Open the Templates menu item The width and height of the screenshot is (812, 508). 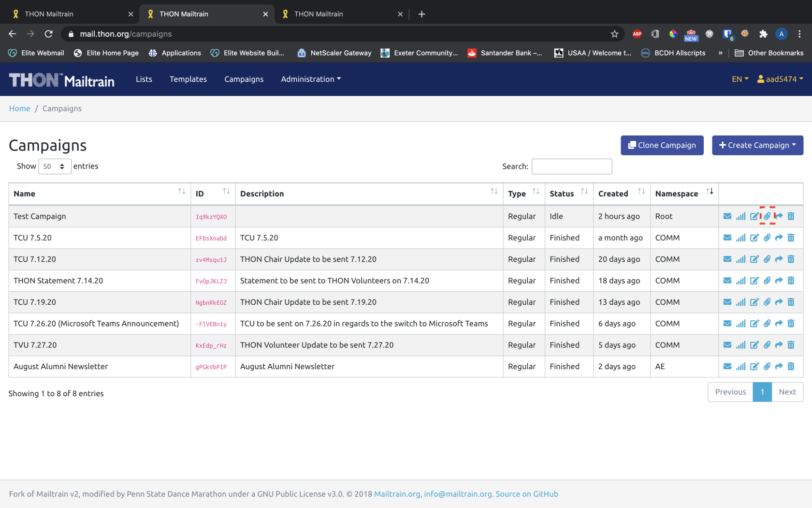[188, 79]
